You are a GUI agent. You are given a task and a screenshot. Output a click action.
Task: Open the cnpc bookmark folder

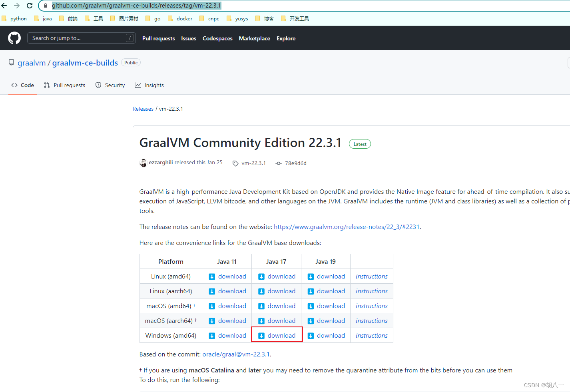click(x=209, y=19)
